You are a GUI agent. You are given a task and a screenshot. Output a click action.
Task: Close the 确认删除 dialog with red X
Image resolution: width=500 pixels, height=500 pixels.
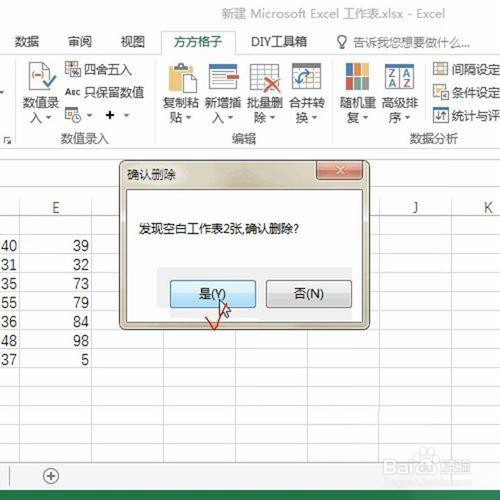point(339,170)
